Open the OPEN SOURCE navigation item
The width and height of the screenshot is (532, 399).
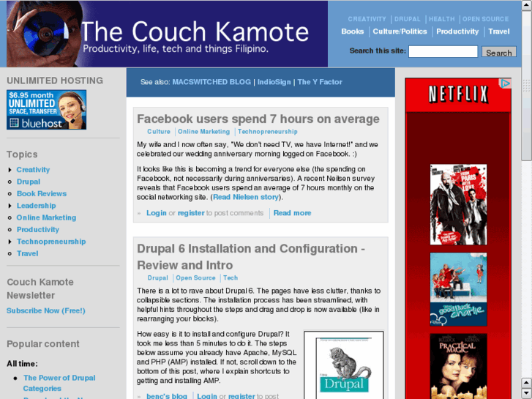coord(485,19)
